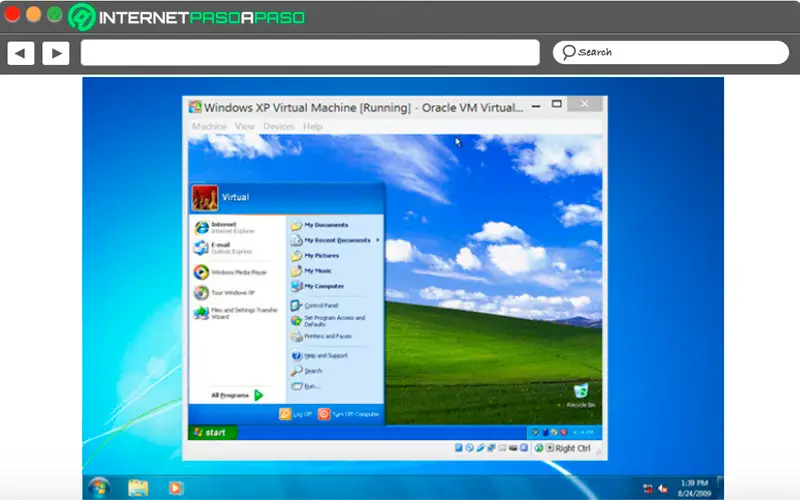Open the Machine menu in VirtualBox
Screen dimensions: 800x500
coord(209,126)
